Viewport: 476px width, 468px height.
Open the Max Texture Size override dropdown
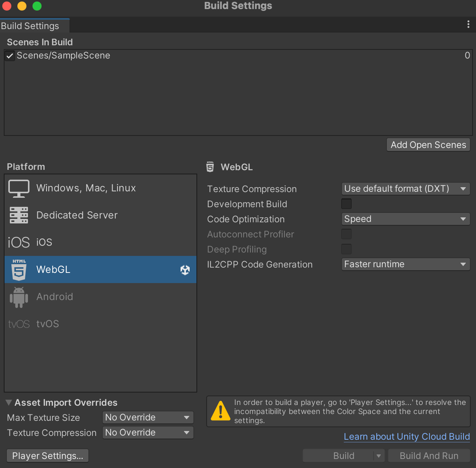tap(148, 417)
